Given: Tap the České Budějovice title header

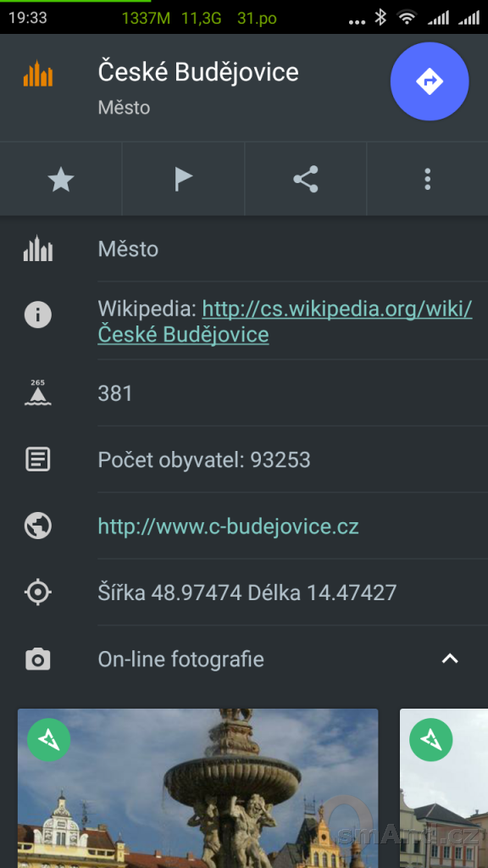Looking at the screenshot, I should point(198,72).
